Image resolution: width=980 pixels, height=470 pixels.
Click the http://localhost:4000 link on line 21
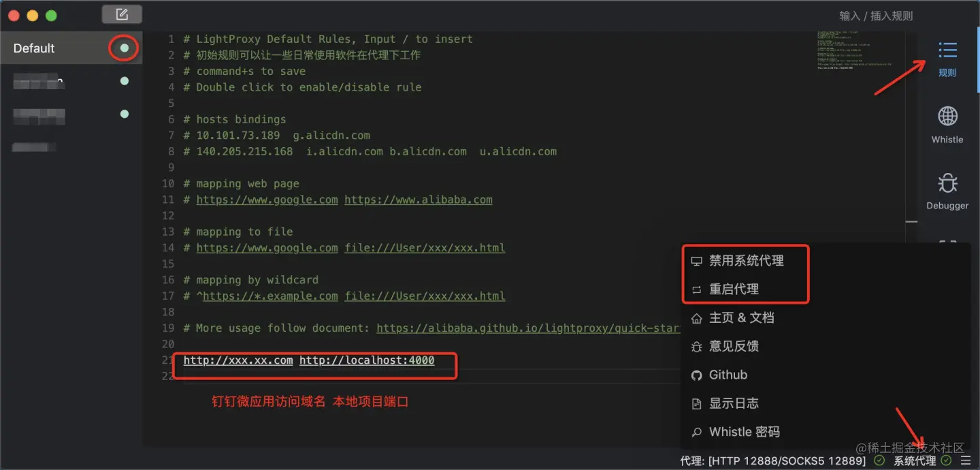click(x=367, y=360)
